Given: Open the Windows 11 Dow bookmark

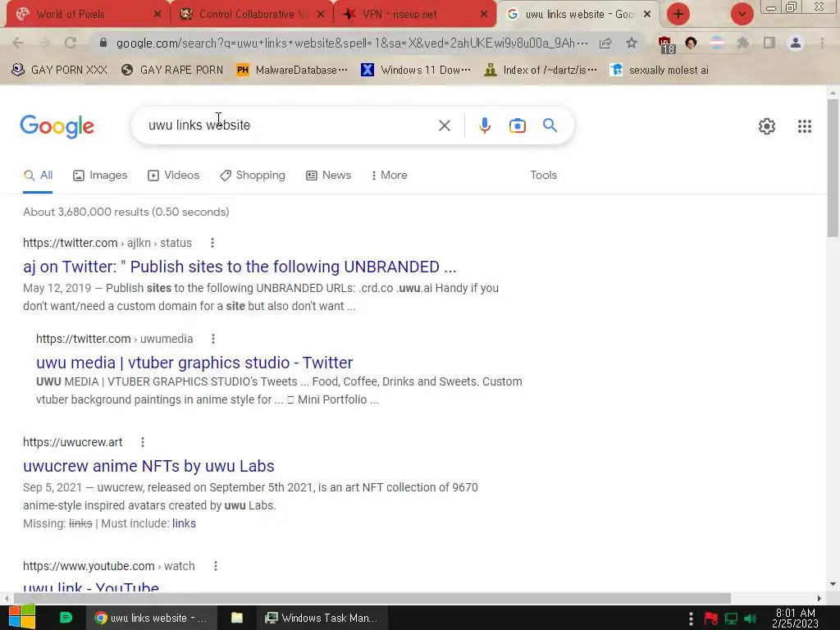Looking at the screenshot, I should coord(416,70).
